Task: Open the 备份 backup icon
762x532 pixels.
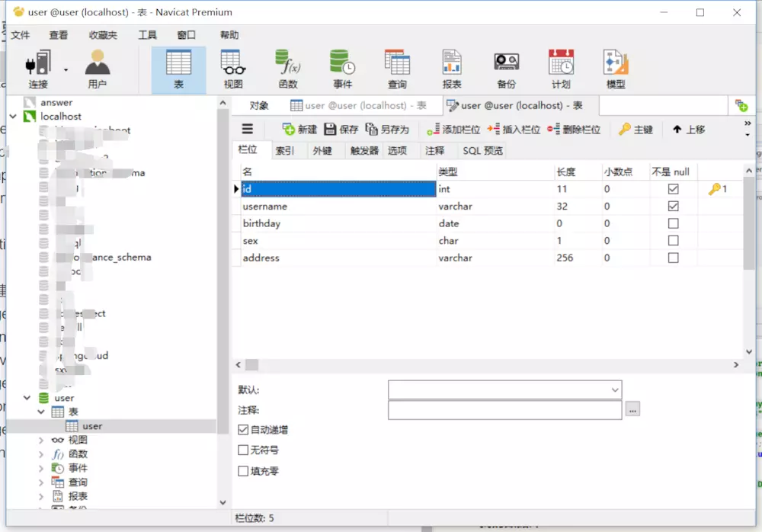Action: pyautogui.click(x=507, y=69)
